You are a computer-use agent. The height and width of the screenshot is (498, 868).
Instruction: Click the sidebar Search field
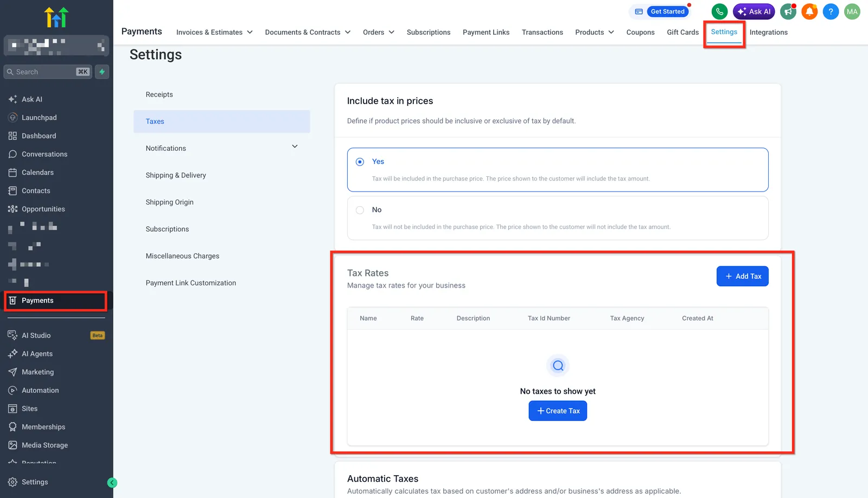[48, 72]
